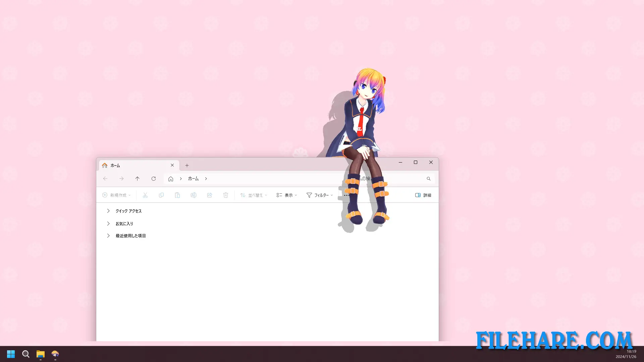Viewport: 644px width, 362px height.
Task: Select the ホーム tab
Action: coord(139,165)
